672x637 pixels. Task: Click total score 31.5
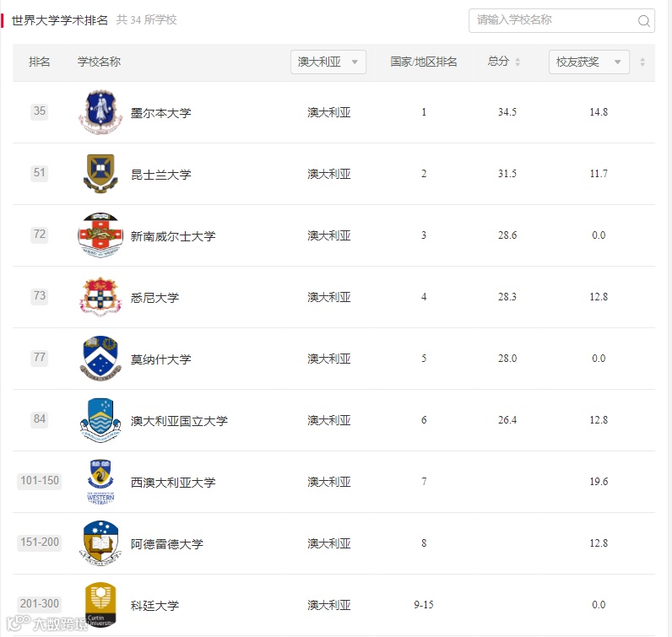(507, 174)
